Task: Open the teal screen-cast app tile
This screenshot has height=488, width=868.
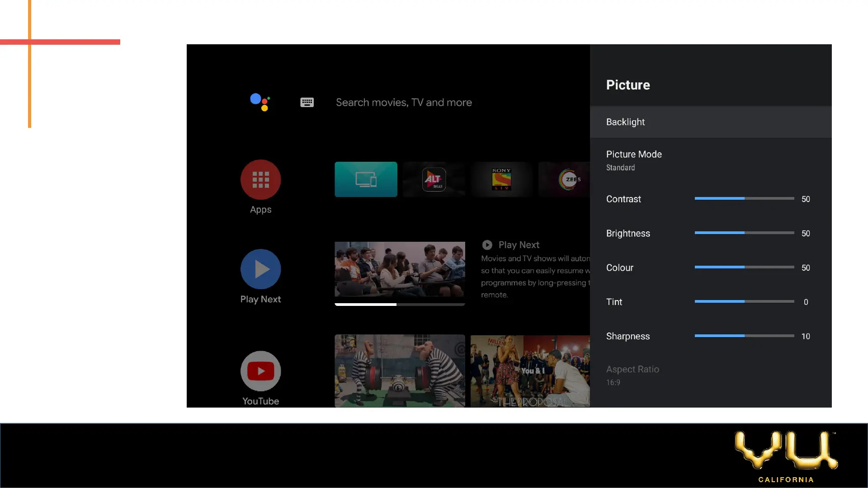Action: 366,179
